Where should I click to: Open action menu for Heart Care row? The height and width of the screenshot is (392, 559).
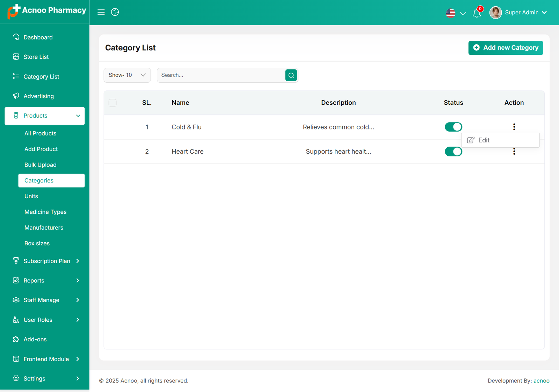coord(514,152)
